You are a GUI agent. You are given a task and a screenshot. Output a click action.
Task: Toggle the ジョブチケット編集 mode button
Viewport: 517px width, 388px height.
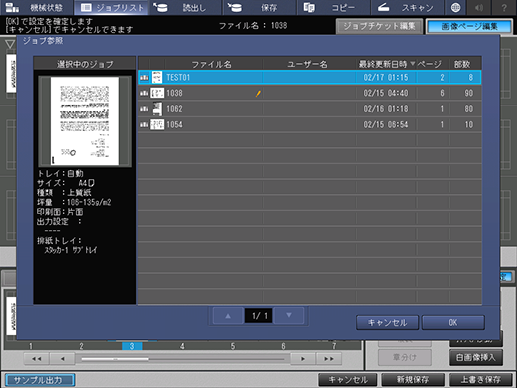pos(379,26)
